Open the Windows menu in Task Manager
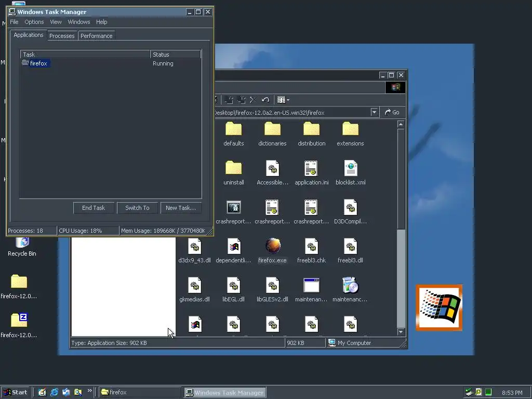 [x=79, y=22]
